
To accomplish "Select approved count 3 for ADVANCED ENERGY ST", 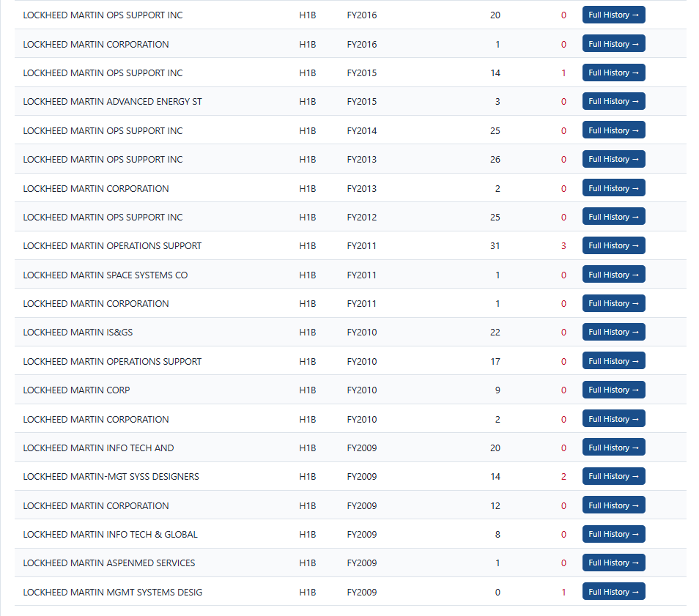I will click(498, 102).
